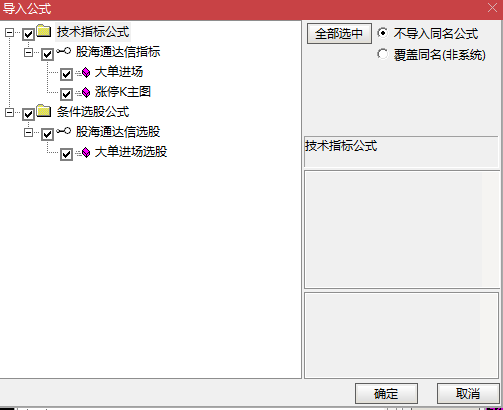Screen dimensions: 503x410
Task: Confirm import with 确定 button
Action: pos(386,393)
